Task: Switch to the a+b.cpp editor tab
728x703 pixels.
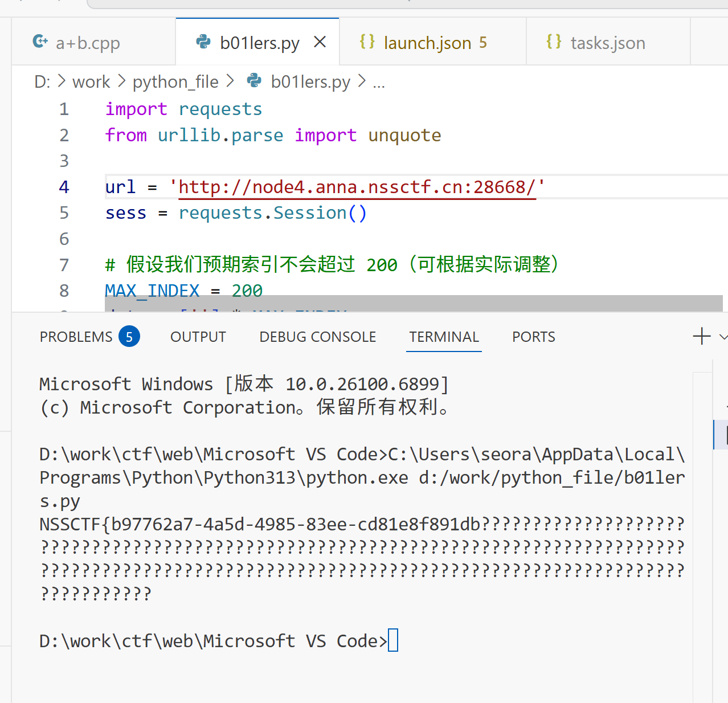Action: [x=93, y=42]
